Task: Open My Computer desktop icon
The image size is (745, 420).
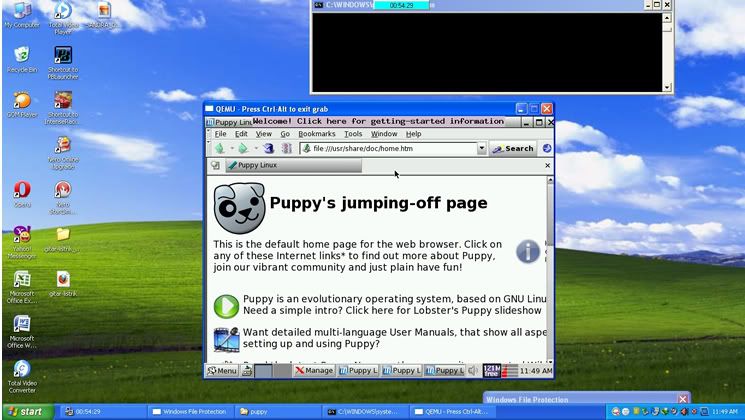Action: [22, 15]
